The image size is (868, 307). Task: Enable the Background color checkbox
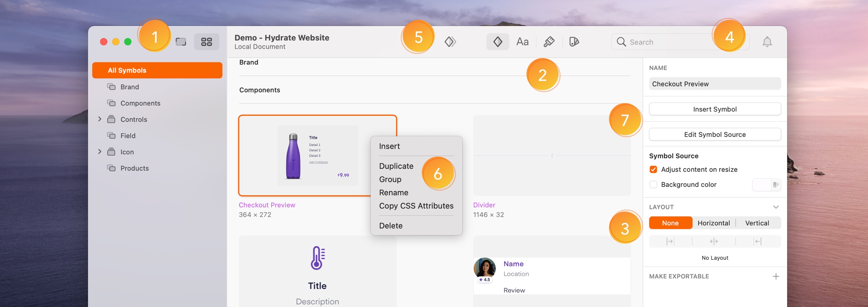pyautogui.click(x=653, y=185)
